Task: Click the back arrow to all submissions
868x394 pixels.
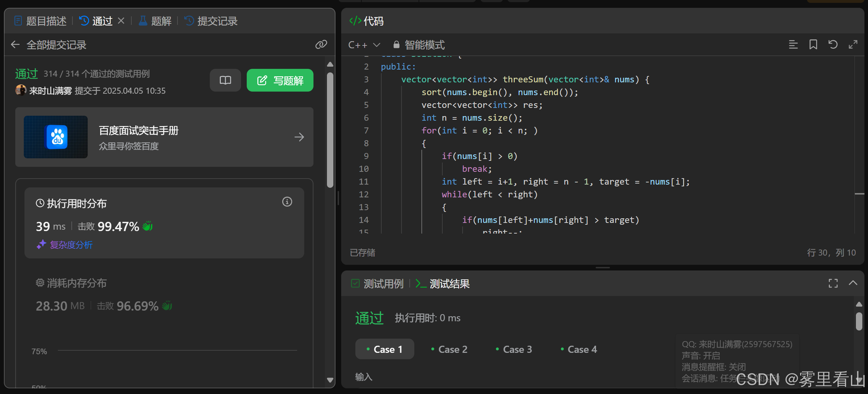Action: click(15, 45)
